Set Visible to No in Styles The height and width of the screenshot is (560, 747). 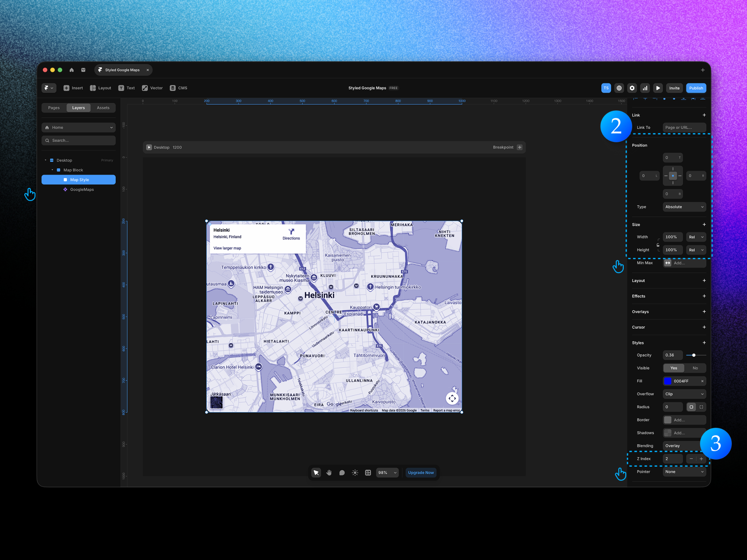coord(695,368)
